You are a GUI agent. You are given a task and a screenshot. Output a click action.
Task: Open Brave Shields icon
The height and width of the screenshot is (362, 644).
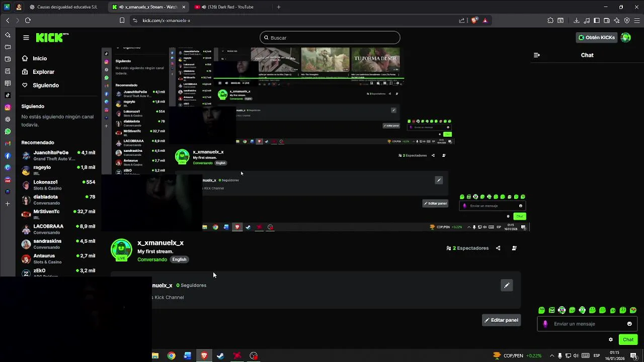pos(473,21)
